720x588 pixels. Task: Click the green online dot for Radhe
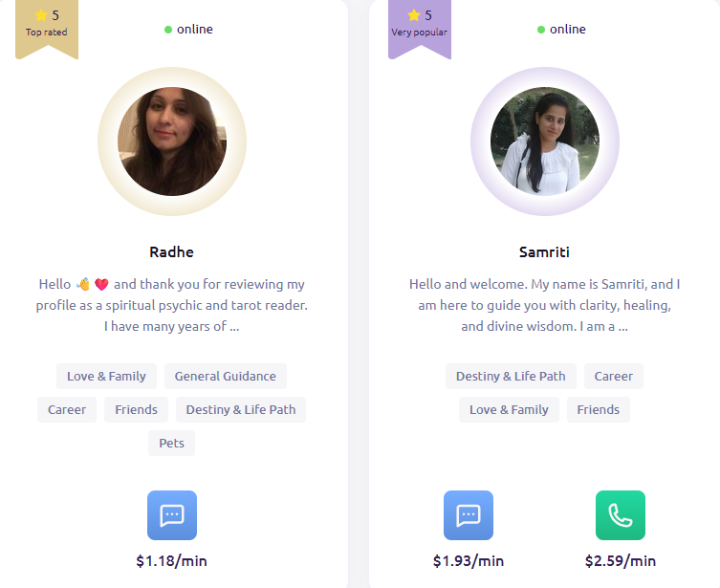(x=168, y=30)
